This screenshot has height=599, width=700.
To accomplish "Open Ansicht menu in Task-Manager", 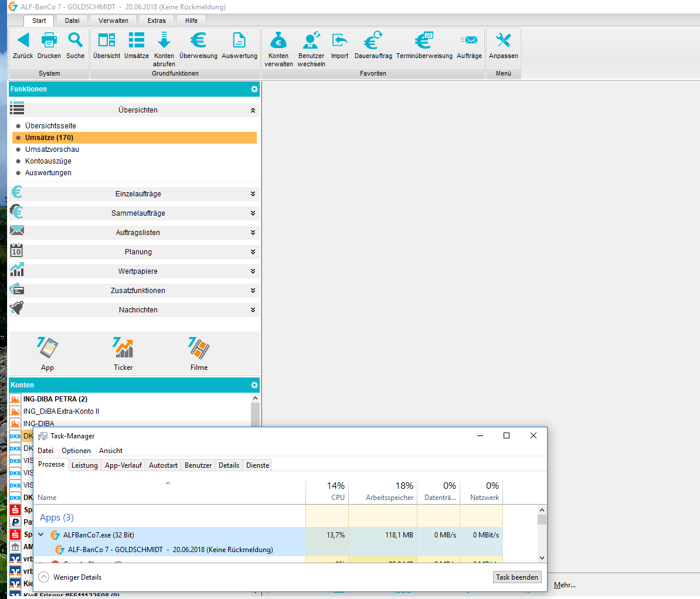I will [x=111, y=451].
